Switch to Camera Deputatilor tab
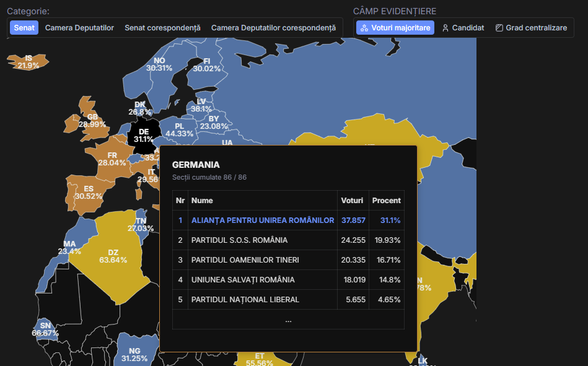 tap(79, 28)
